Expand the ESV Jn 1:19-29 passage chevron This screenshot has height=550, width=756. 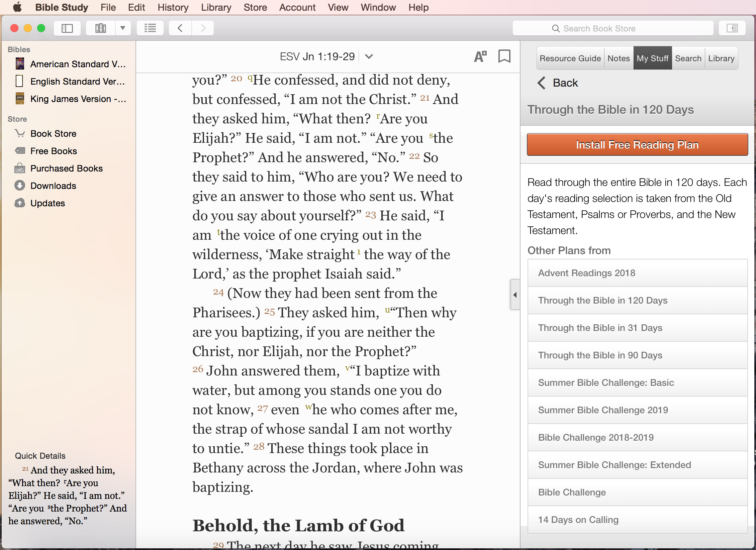(369, 57)
